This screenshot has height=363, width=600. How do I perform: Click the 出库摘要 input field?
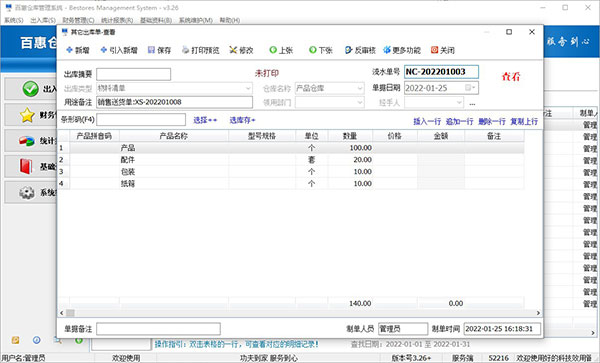[x=134, y=74]
